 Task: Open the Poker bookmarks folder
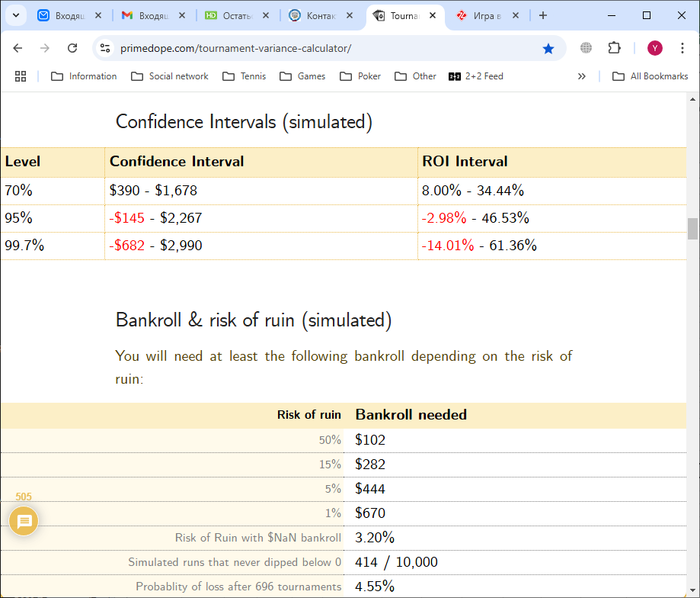click(360, 76)
